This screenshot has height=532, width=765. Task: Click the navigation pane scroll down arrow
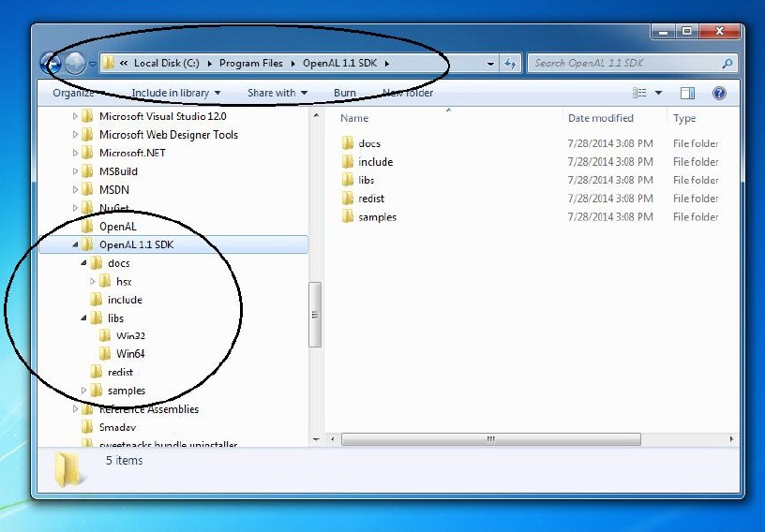[316, 439]
